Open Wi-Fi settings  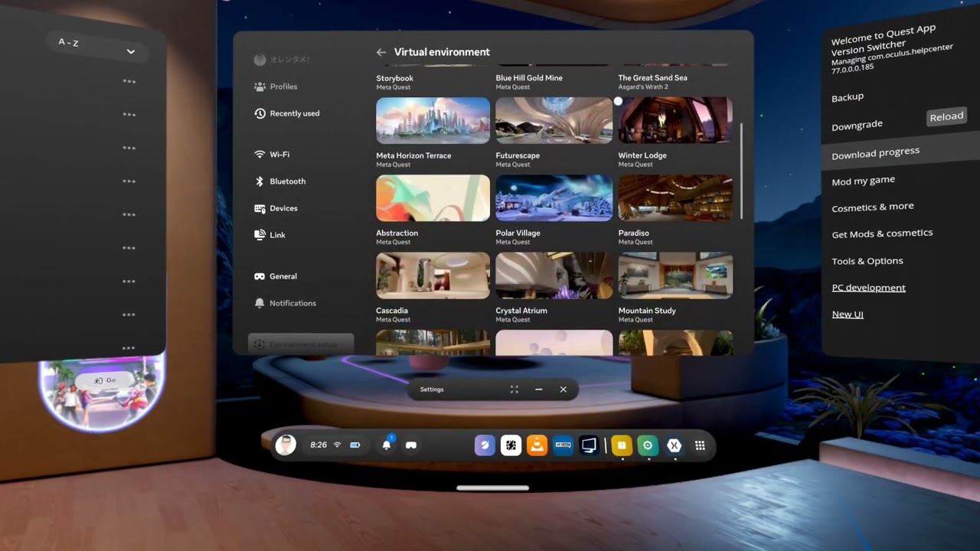[272, 155]
